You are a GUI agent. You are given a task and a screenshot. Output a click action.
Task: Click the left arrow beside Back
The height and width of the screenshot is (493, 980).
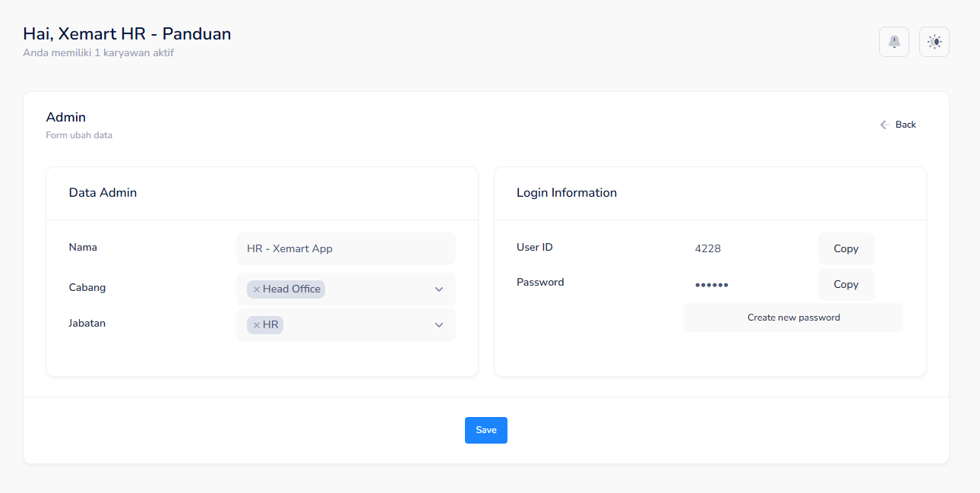pyautogui.click(x=884, y=125)
